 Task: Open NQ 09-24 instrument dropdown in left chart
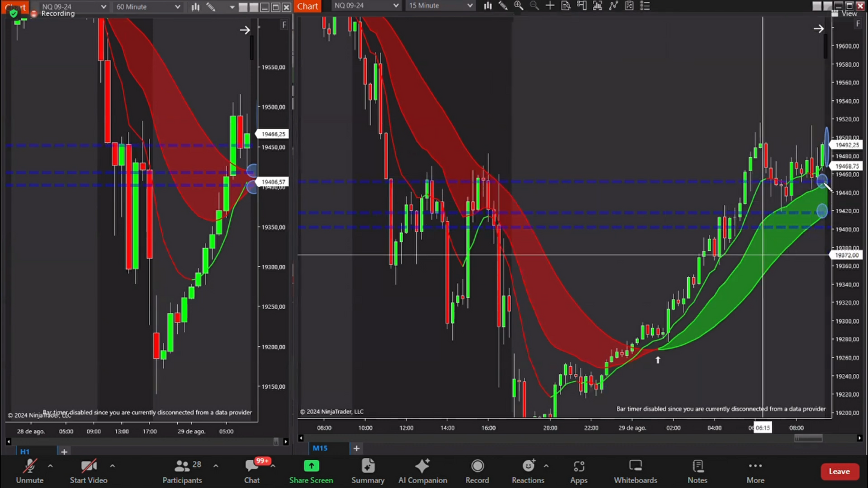click(x=74, y=7)
